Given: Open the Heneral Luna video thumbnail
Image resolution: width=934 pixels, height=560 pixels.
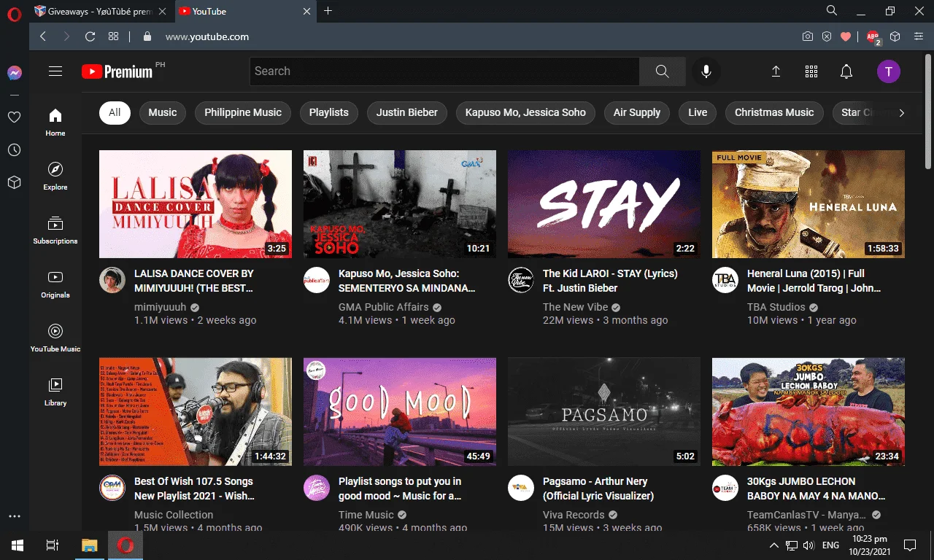Looking at the screenshot, I should [808, 204].
